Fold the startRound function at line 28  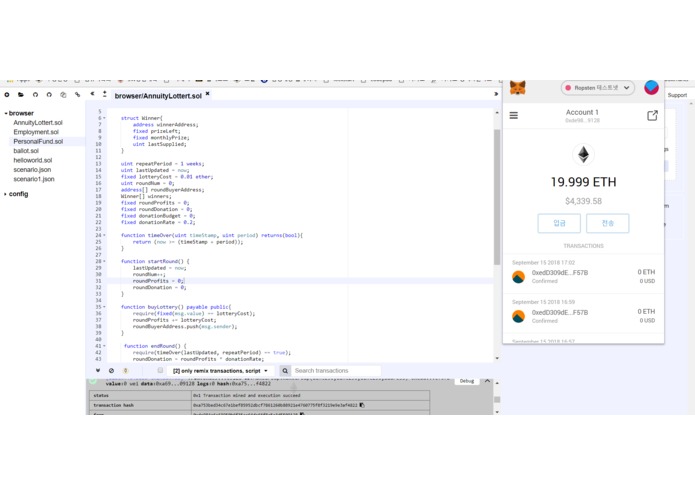[x=105, y=261]
